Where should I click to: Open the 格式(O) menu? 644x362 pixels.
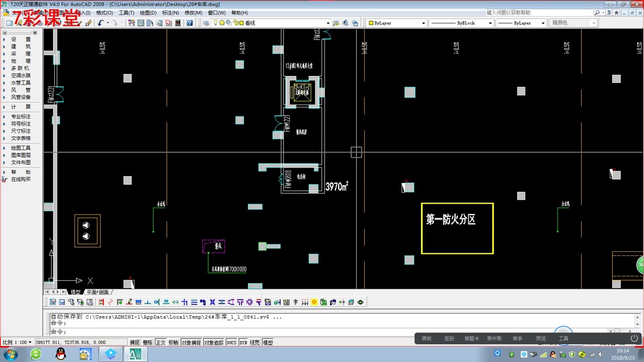(105, 13)
